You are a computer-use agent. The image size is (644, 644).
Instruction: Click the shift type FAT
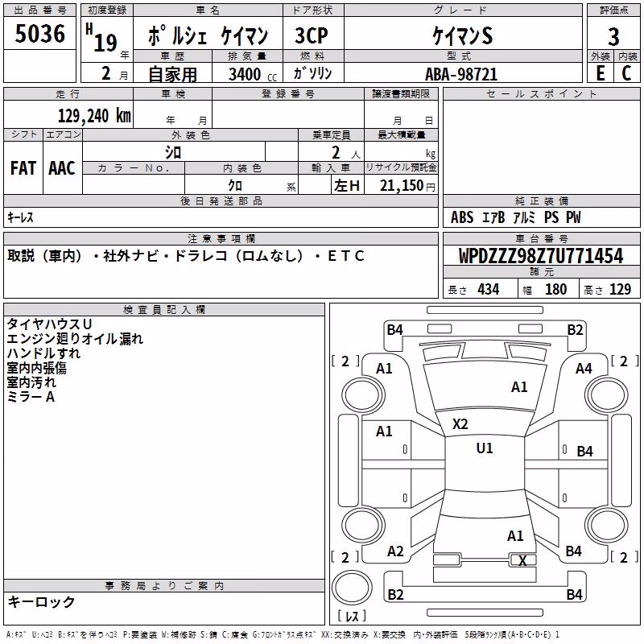coord(23,168)
